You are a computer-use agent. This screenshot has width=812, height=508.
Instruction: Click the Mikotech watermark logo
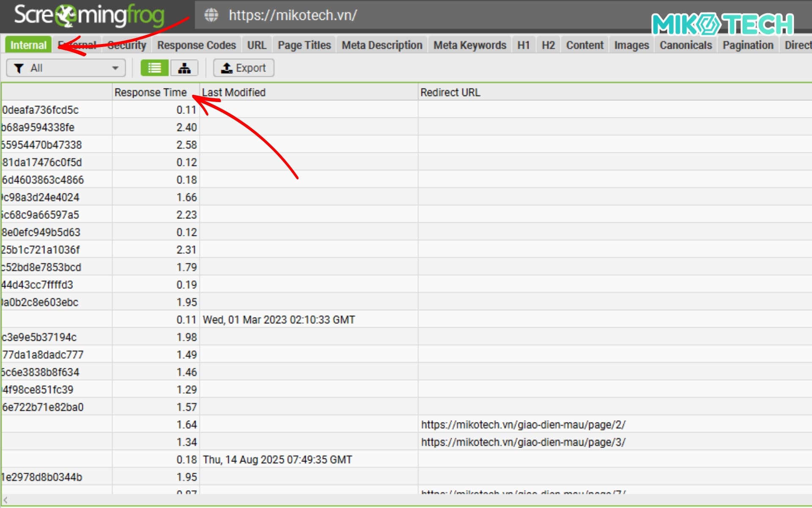click(x=722, y=24)
